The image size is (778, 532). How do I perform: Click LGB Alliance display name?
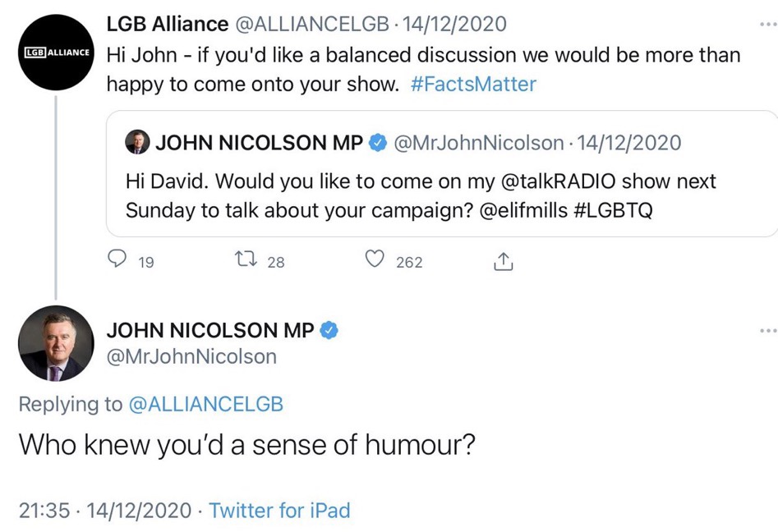[x=168, y=24]
